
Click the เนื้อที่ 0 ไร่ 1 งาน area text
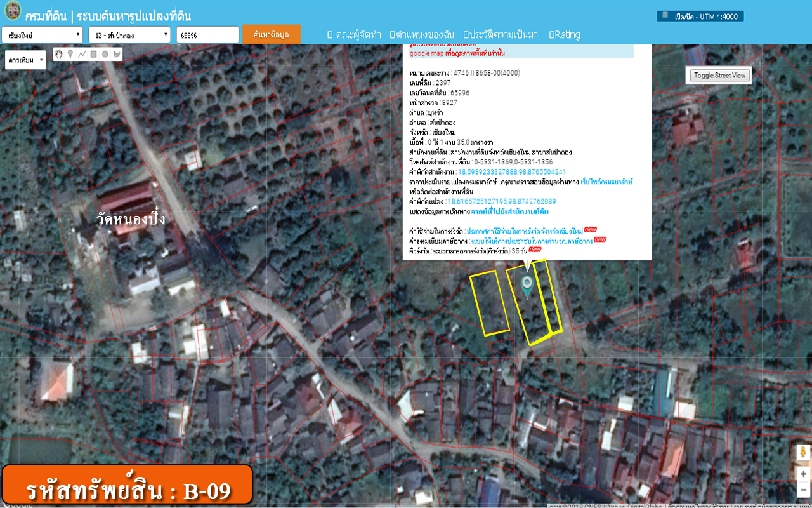click(452, 142)
